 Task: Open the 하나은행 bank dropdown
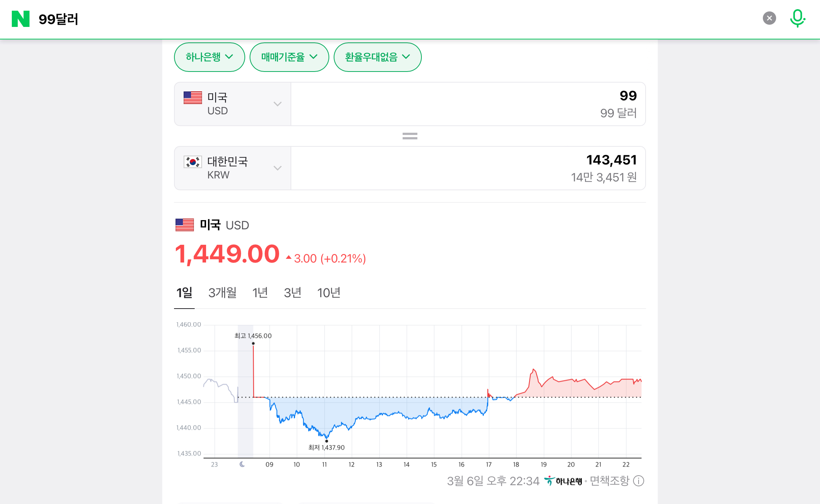tap(209, 57)
